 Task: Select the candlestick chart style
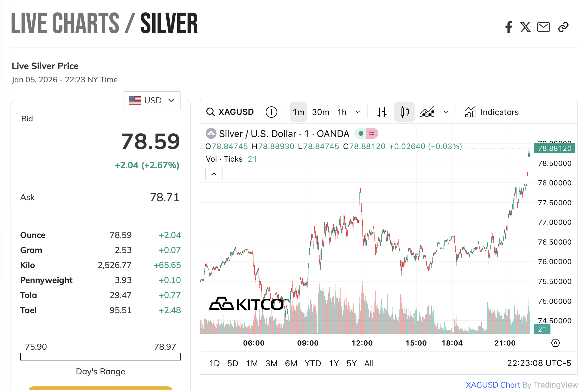coord(404,112)
